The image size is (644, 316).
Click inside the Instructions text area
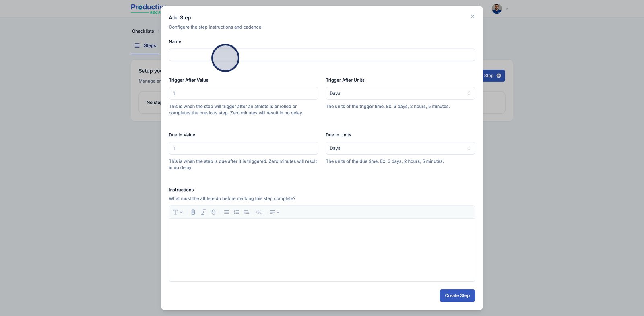(x=322, y=250)
